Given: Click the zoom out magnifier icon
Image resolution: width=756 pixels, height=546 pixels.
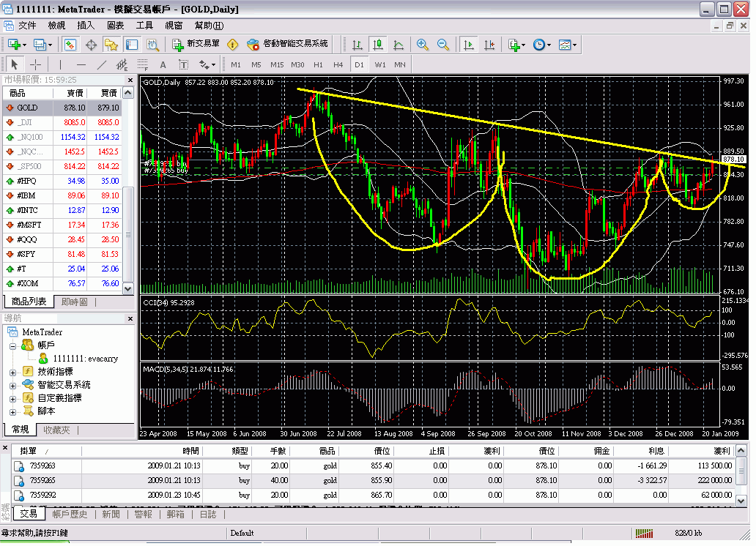Looking at the screenshot, I should (x=442, y=45).
